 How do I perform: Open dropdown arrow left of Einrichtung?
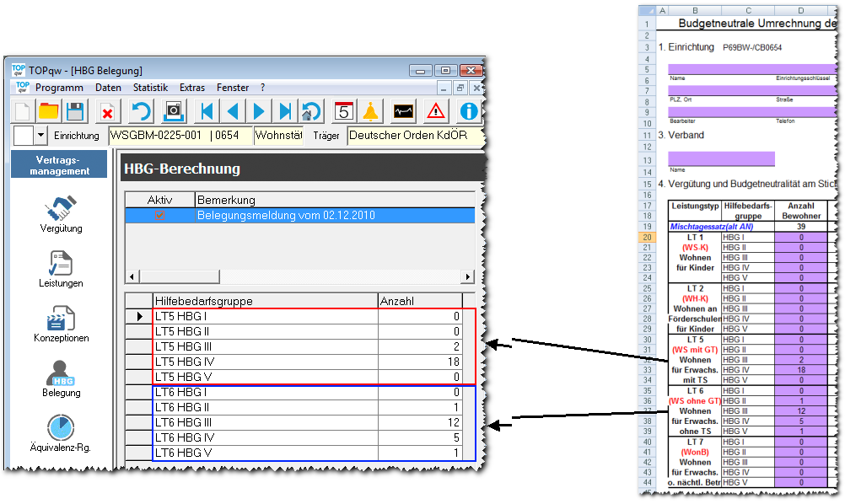pyautogui.click(x=40, y=136)
